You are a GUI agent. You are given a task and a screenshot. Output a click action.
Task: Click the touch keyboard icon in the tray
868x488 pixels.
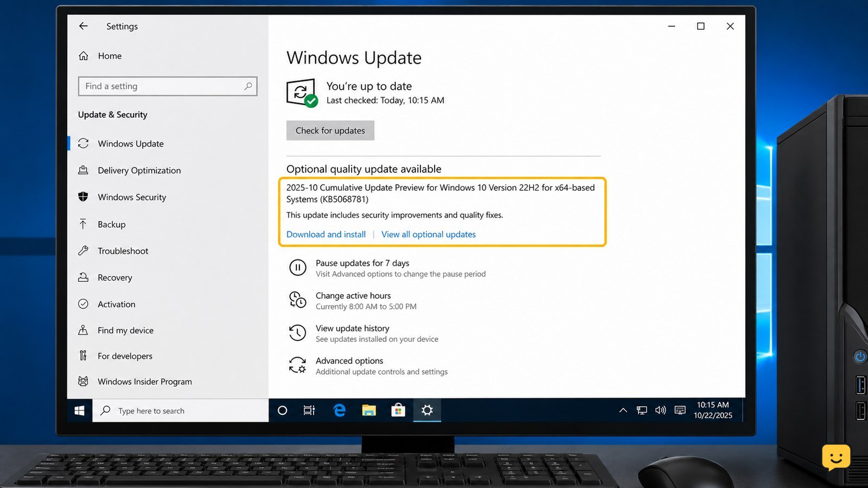click(680, 410)
